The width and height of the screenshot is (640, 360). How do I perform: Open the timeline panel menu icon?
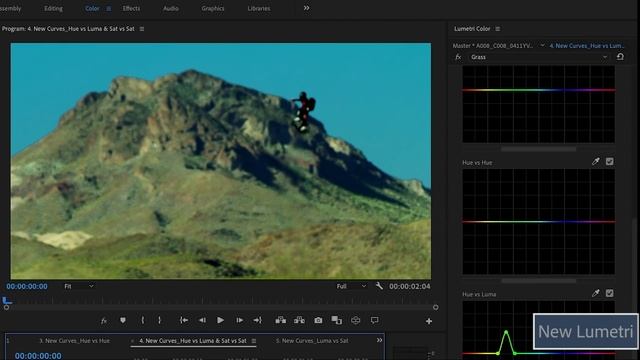254,341
